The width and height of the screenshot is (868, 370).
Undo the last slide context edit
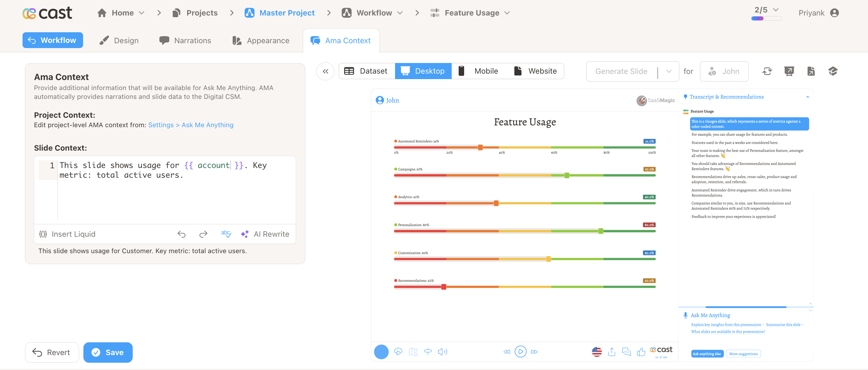182,234
